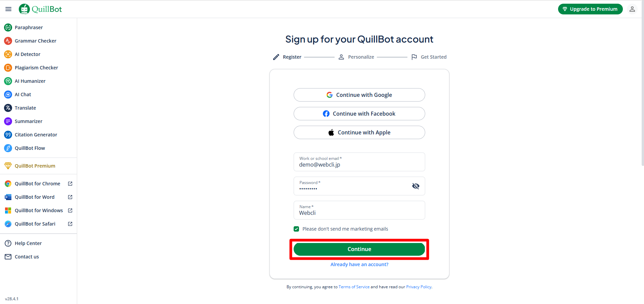Click the user profile icon

click(x=632, y=9)
